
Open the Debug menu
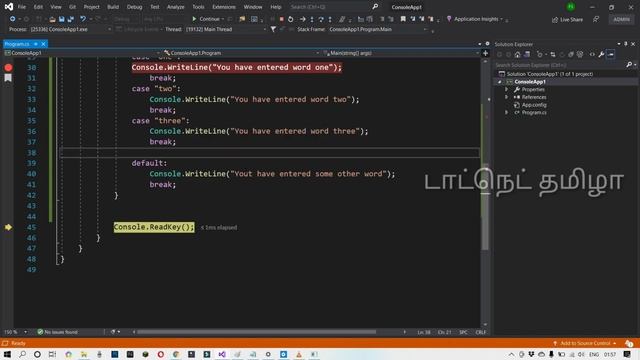coord(134,7)
